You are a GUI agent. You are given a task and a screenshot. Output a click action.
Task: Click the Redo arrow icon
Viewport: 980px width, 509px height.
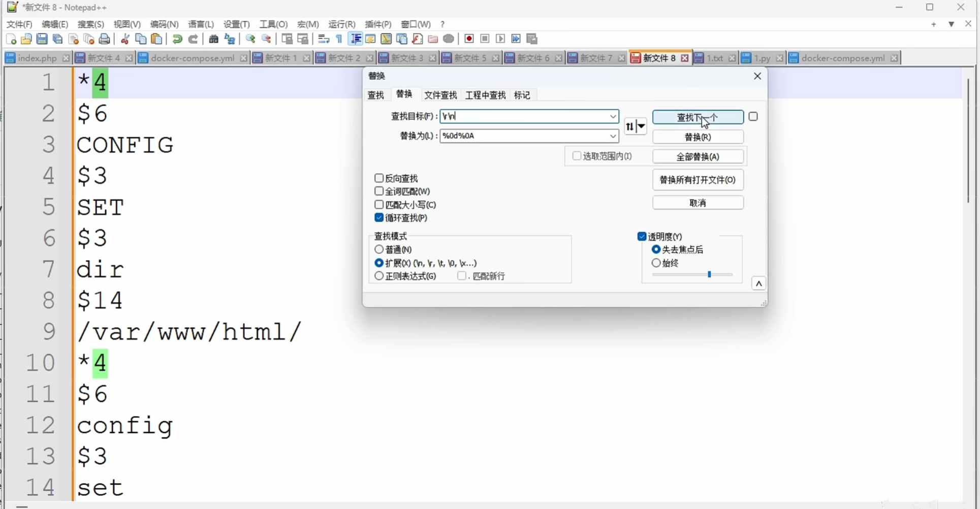[x=193, y=39]
